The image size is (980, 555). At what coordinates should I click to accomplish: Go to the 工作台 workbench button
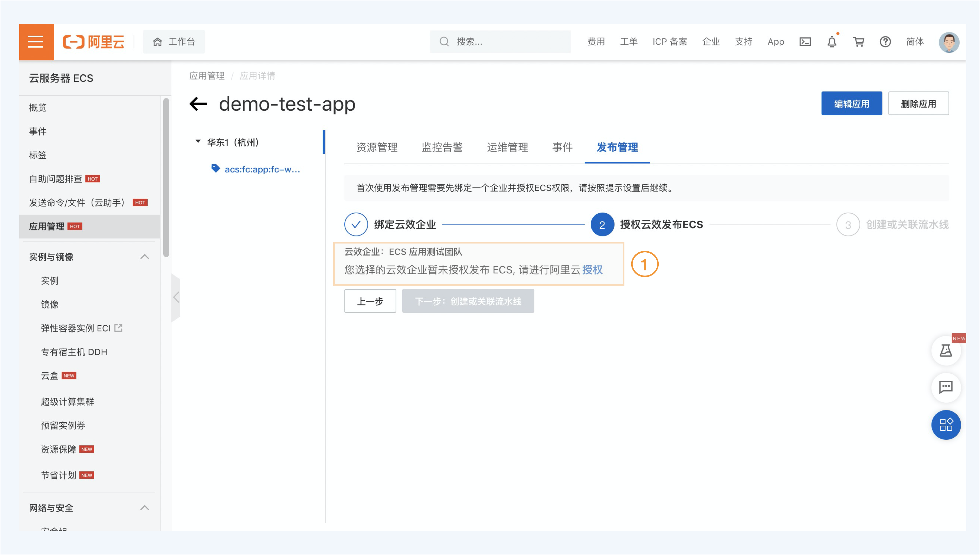click(x=174, y=42)
